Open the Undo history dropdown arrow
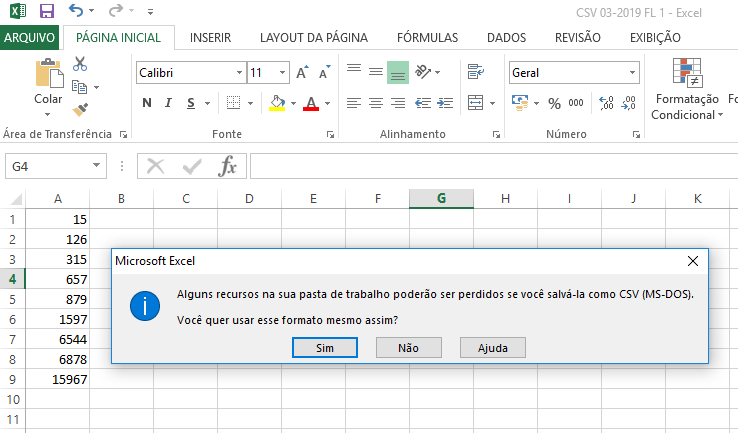Screen dimensions: 738x433 click(92, 10)
